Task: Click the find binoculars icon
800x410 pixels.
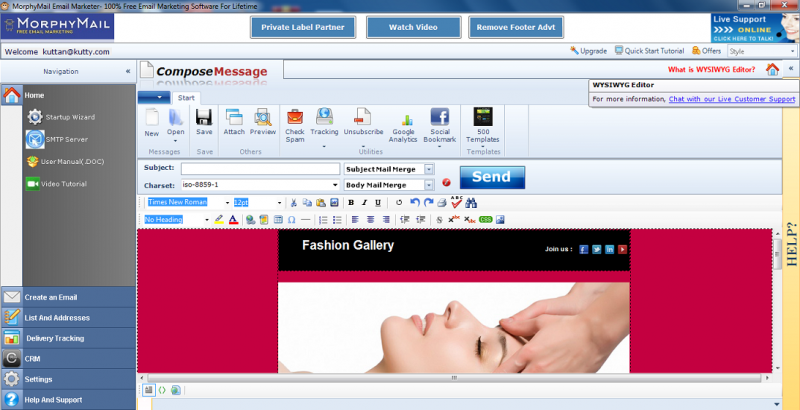Action: 471,202
